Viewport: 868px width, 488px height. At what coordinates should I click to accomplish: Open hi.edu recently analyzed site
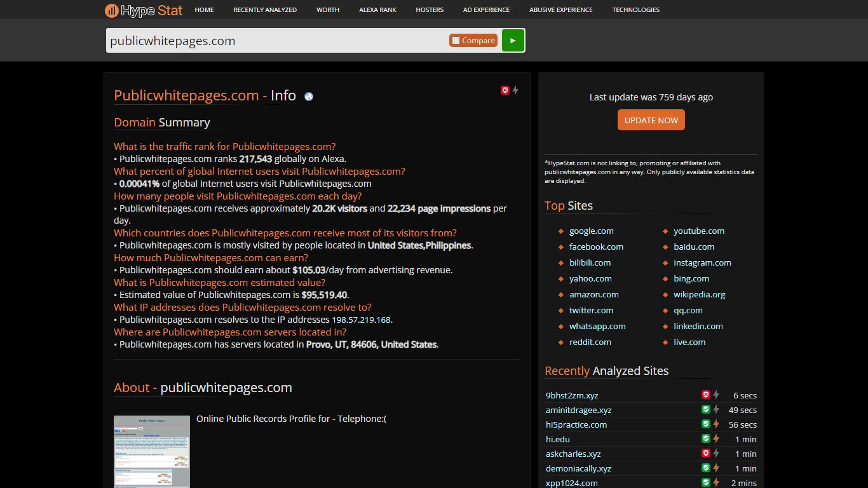click(x=558, y=439)
